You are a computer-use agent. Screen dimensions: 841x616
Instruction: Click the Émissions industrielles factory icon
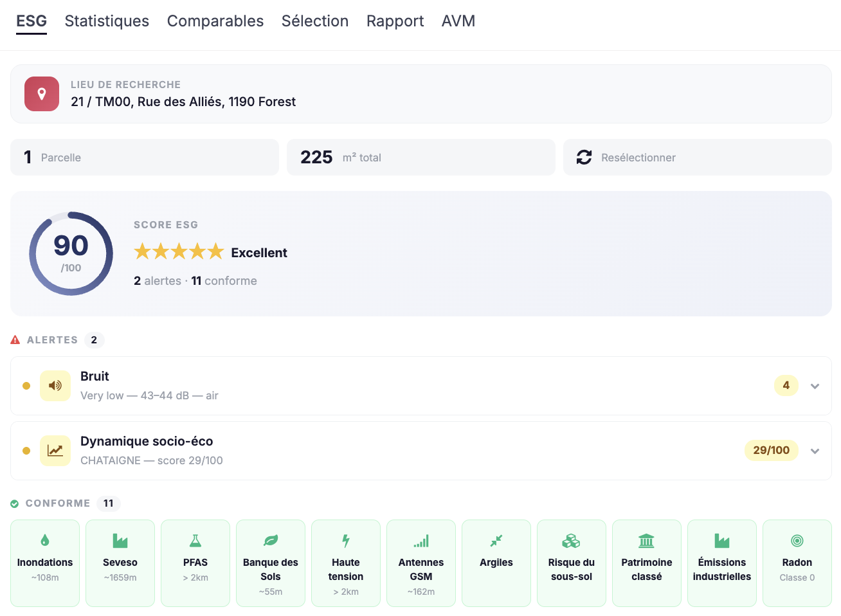point(722,540)
